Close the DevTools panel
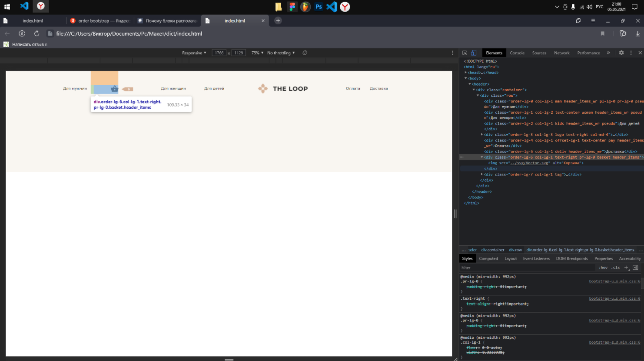Viewport: 644px width, 361px height. pos(640,53)
